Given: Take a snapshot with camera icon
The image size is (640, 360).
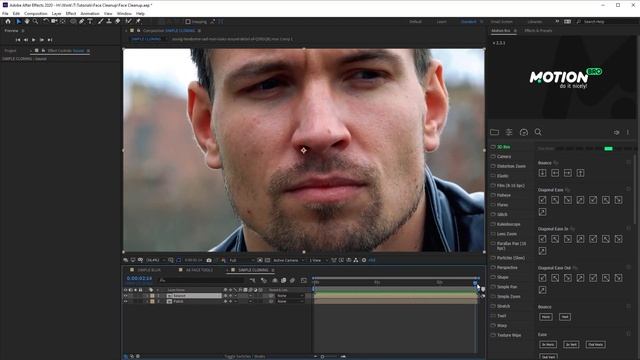Looking at the screenshot, I should pyautogui.click(x=209, y=260).
